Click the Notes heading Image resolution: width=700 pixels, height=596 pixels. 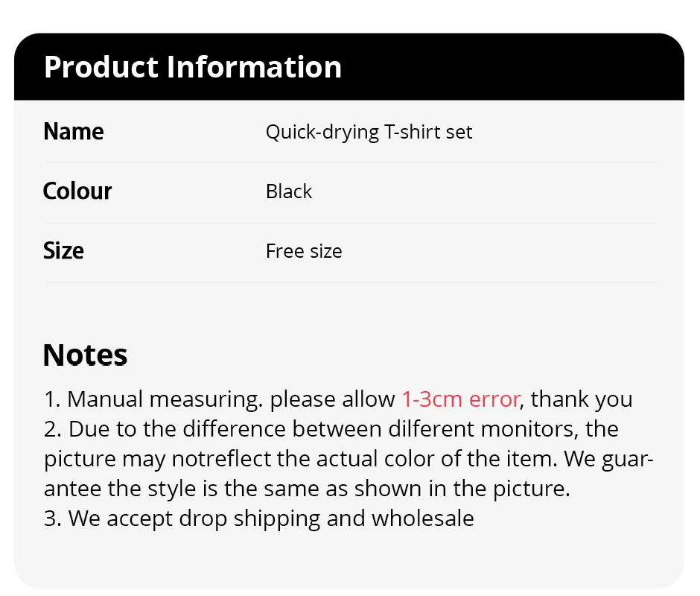(x=85, y=355)
